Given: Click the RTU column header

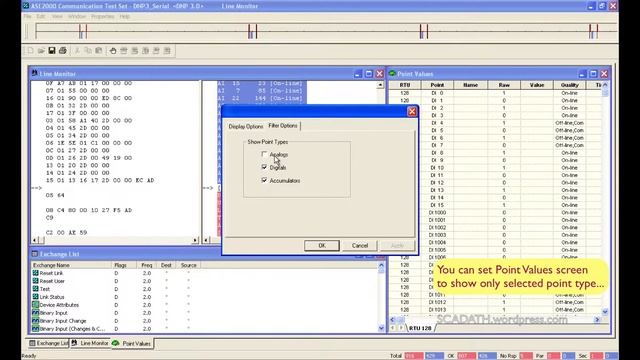Looking at the screenshot, I should point(404,85).
